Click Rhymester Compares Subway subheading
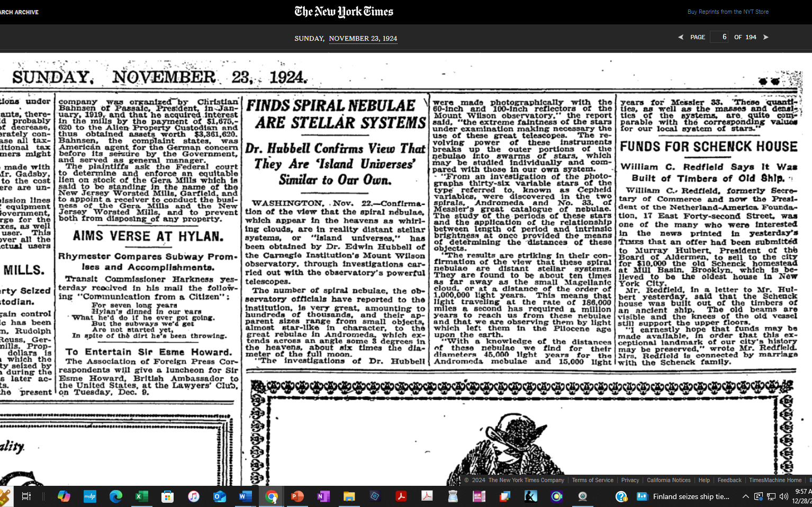Image resolution: width=812 pixels, height=507 pixels. click(148, 262)
